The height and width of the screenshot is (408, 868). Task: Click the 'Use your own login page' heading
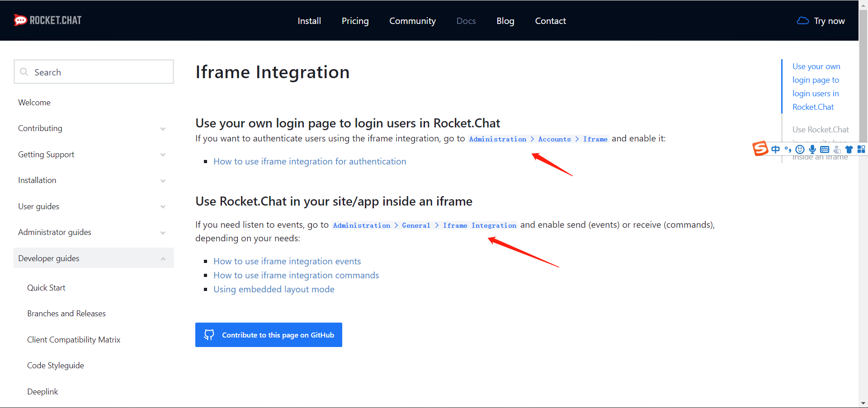(x=348, y=123)
